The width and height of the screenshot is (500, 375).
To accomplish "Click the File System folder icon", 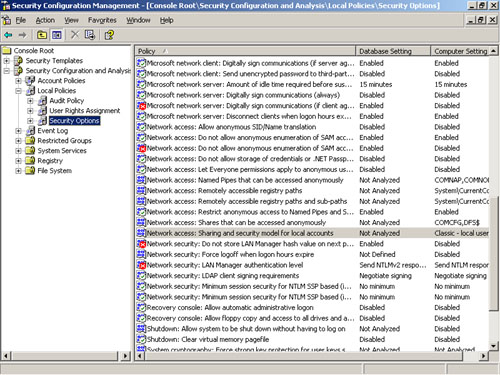I will tap(30, 171).
